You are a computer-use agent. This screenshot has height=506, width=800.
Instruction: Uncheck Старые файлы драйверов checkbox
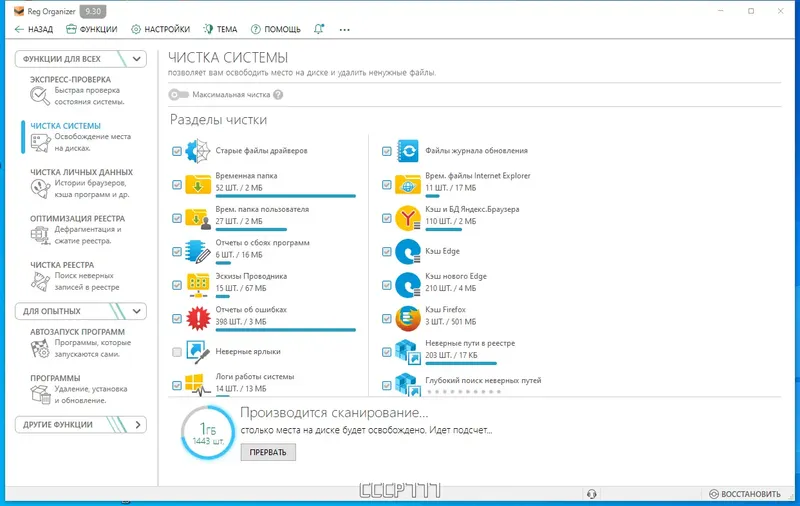point(177,151)
